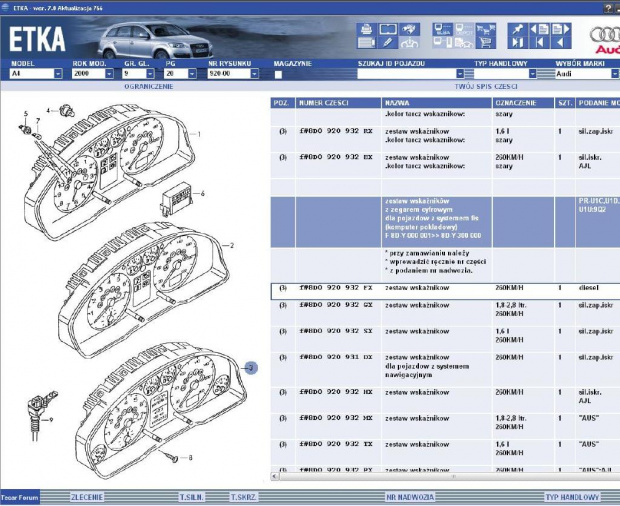
Task: Open NR RYSUNKU dropdown 920 00
Action: (x=233, y=74)
